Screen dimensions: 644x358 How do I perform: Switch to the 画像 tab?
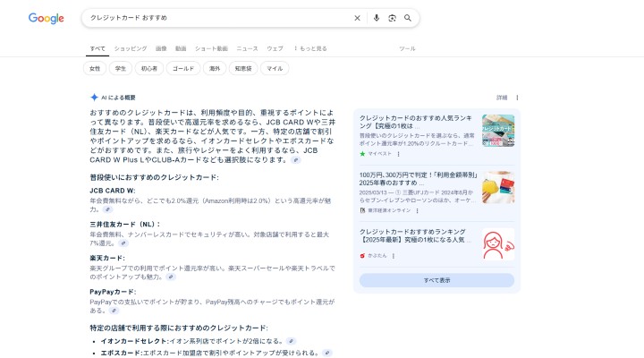point(161,48)
